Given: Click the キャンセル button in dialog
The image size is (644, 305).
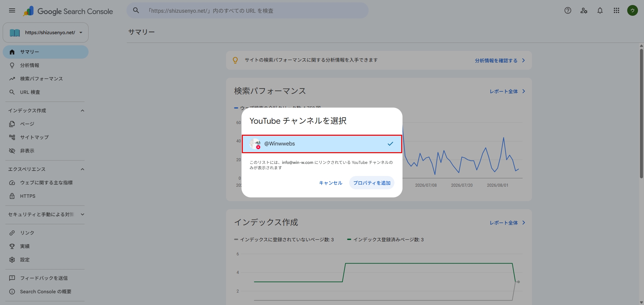Looking at the screenshot, I should point(331,183).
